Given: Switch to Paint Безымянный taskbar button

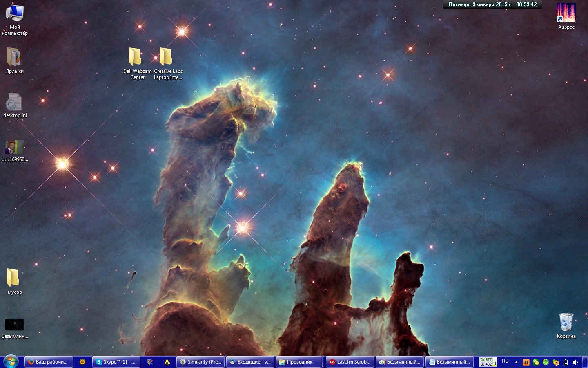Looking at the screenshot, I should coord(400,362).
